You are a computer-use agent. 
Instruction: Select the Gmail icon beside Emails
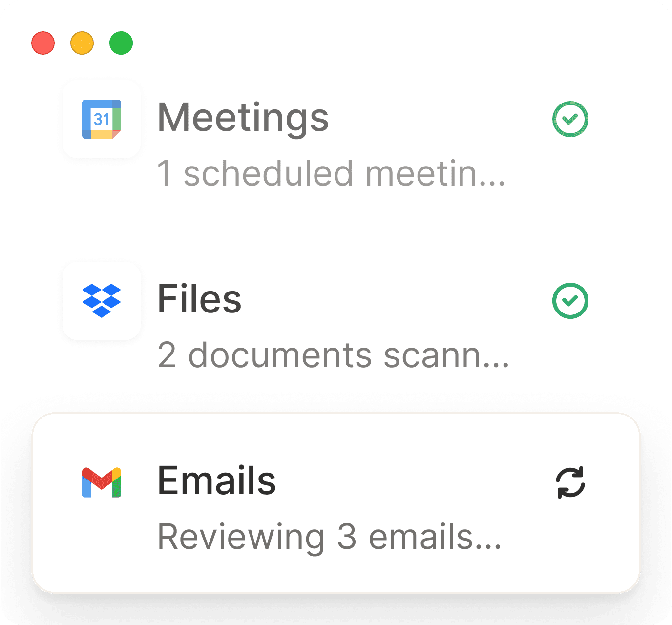[102, 482]
